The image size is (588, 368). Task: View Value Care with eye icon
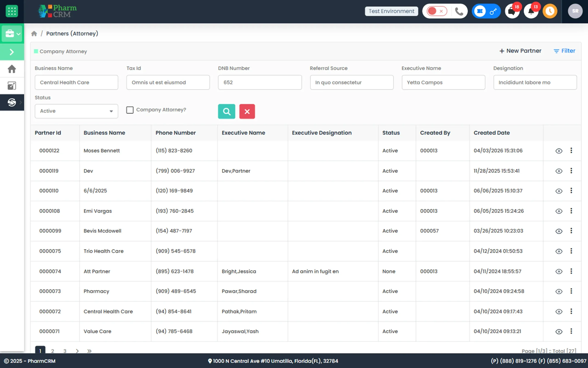point(559,332)
